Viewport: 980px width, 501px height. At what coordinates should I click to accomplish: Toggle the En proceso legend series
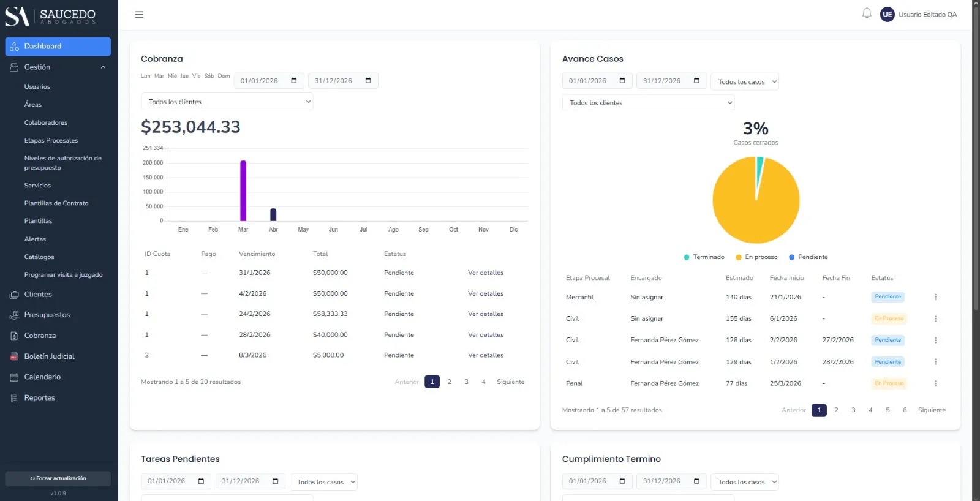tap(756, 257)
